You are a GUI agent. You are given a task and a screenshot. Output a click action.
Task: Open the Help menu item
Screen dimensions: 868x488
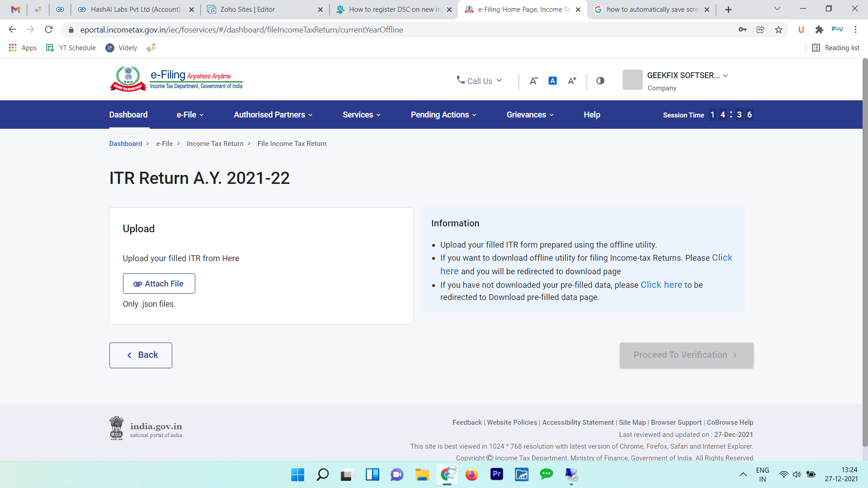592,115
